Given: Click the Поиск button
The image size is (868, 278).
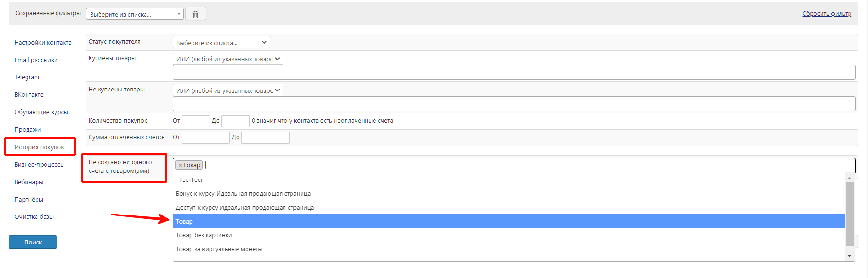Looking at the screenshot, I should (33, 242).
